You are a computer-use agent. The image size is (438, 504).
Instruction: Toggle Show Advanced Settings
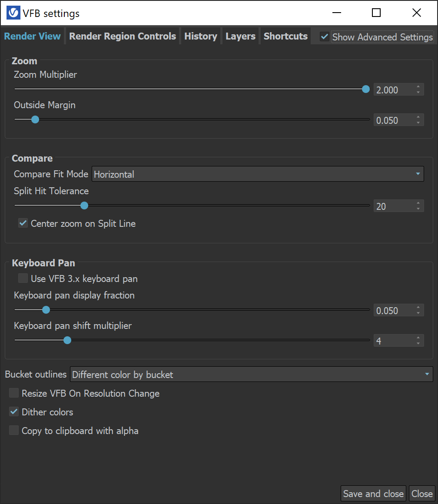point(324,37)
